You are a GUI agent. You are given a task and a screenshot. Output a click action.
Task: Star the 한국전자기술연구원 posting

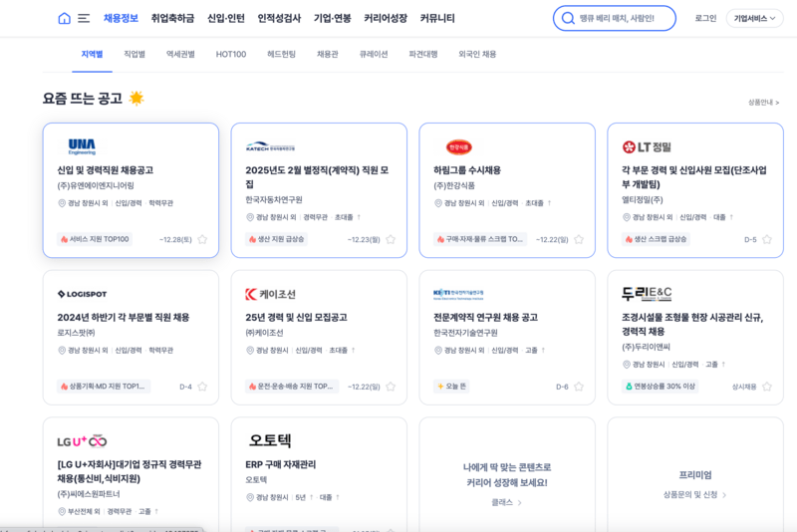579,387
